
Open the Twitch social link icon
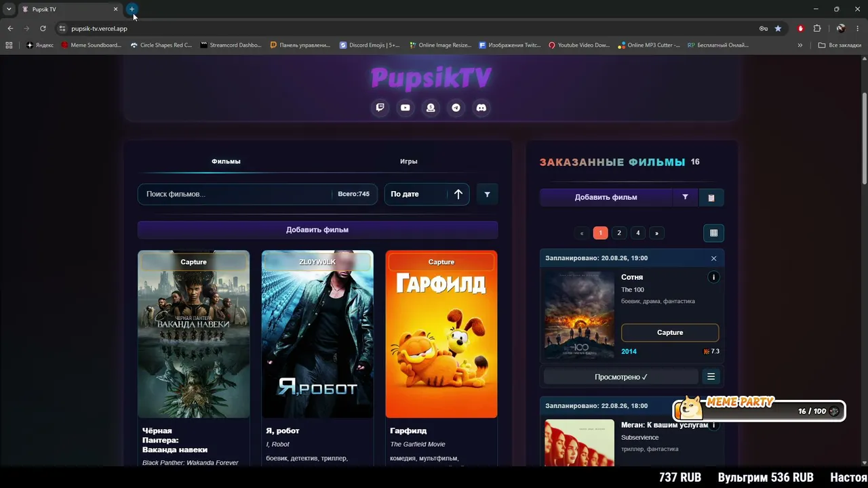tap(380, 108)
